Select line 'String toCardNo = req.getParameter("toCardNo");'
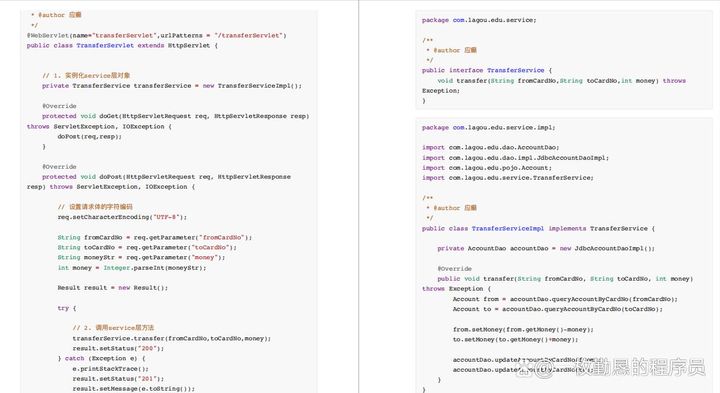 (x=147, y=247)
